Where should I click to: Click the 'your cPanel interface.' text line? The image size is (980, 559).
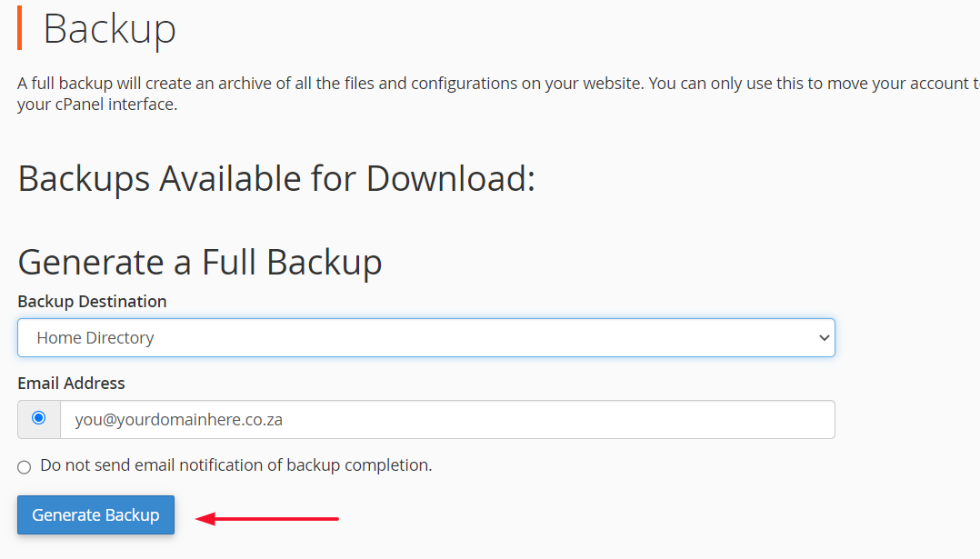(97, 105)
